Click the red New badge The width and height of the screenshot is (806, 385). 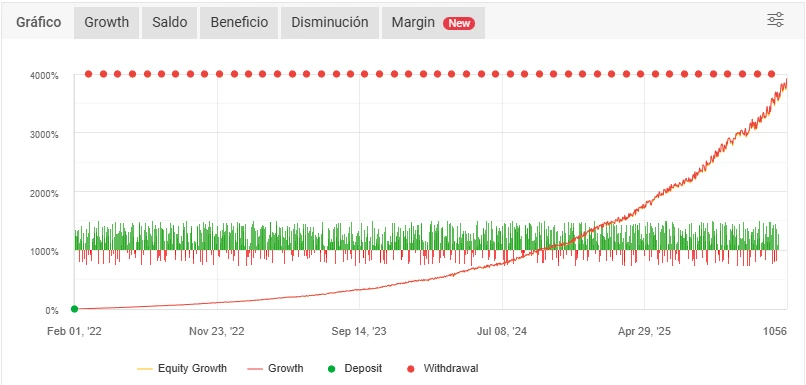click(459, 23)
